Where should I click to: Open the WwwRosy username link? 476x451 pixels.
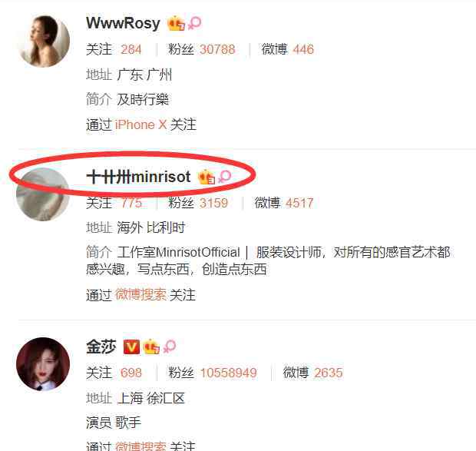[123, 23]
